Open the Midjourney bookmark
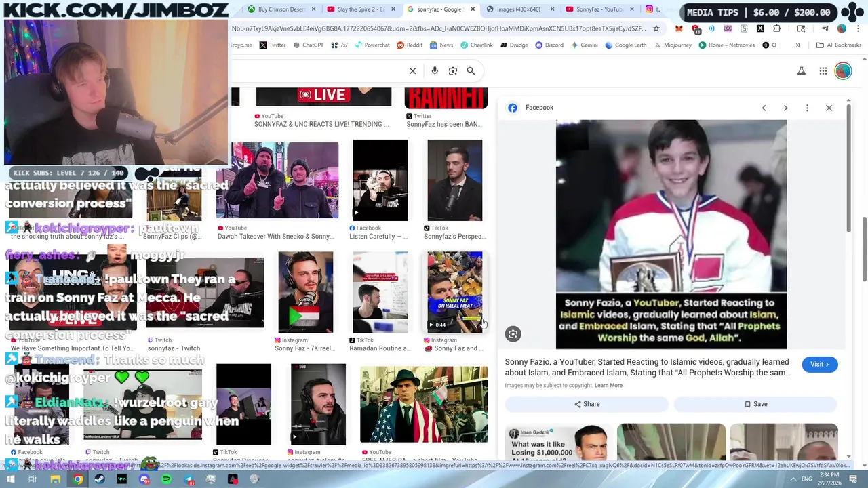 673,45
